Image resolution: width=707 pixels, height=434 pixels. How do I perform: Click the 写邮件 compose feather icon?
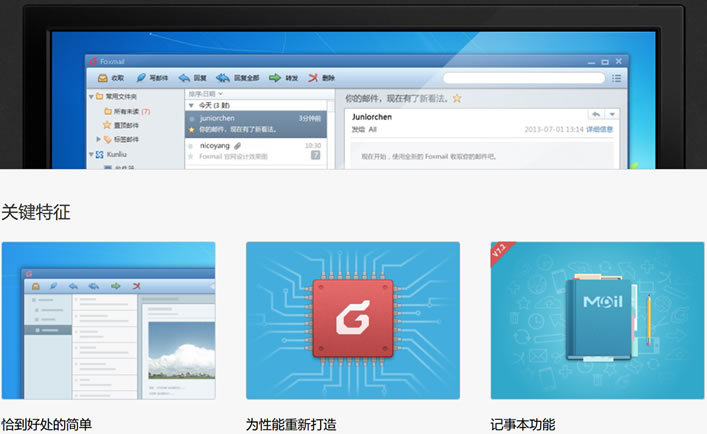point(141,78)
